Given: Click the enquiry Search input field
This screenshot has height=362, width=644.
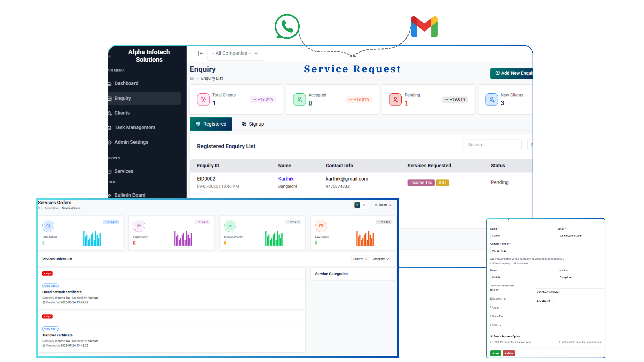Looking at the screenshot, I should click(x=492, y=145).
